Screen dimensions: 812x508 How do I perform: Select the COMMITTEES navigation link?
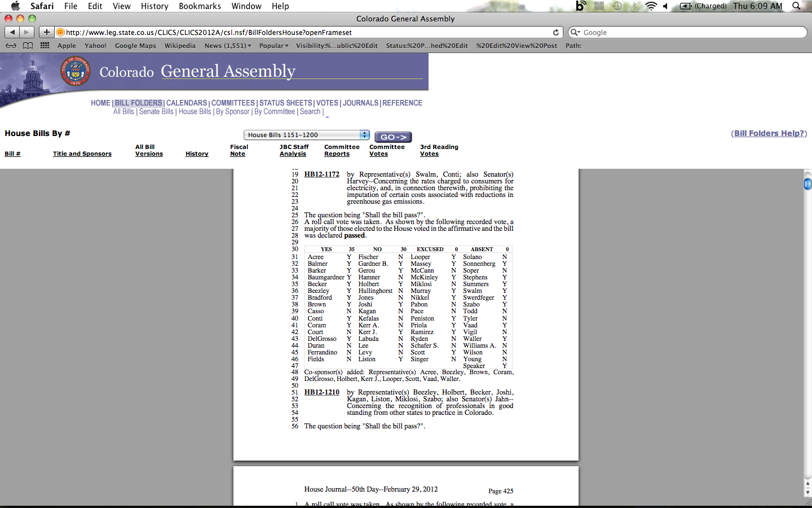click(x=233, y=103)
